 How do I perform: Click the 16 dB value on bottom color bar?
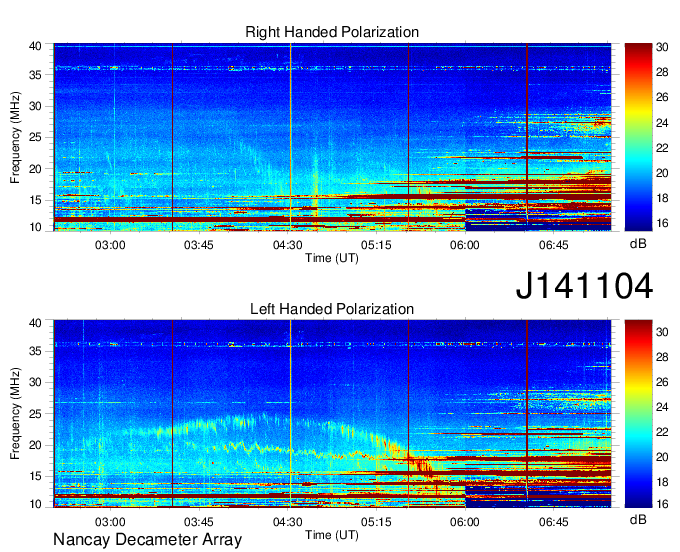click(662, 504)
